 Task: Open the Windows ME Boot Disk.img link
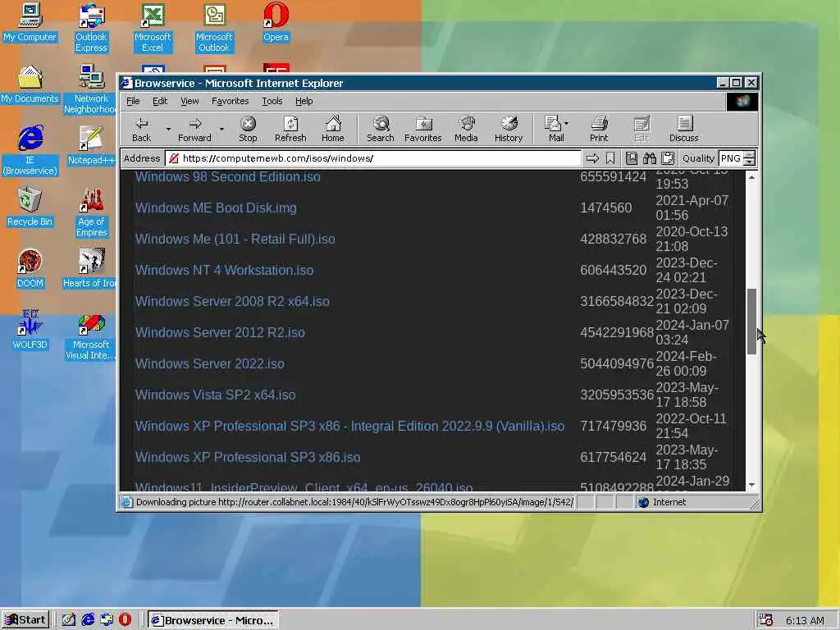216,208
